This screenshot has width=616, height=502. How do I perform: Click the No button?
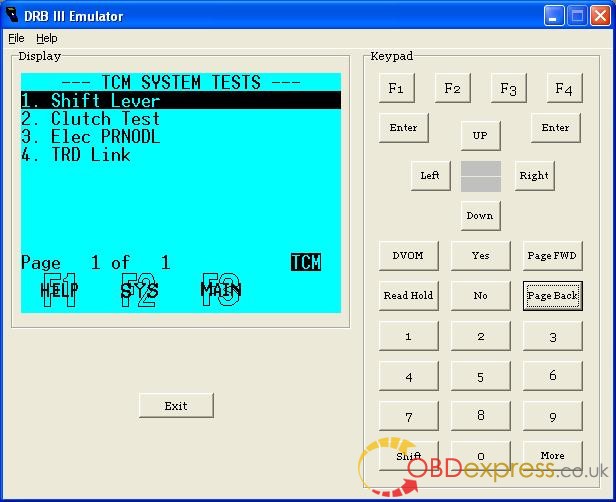[x=480, y=295]
